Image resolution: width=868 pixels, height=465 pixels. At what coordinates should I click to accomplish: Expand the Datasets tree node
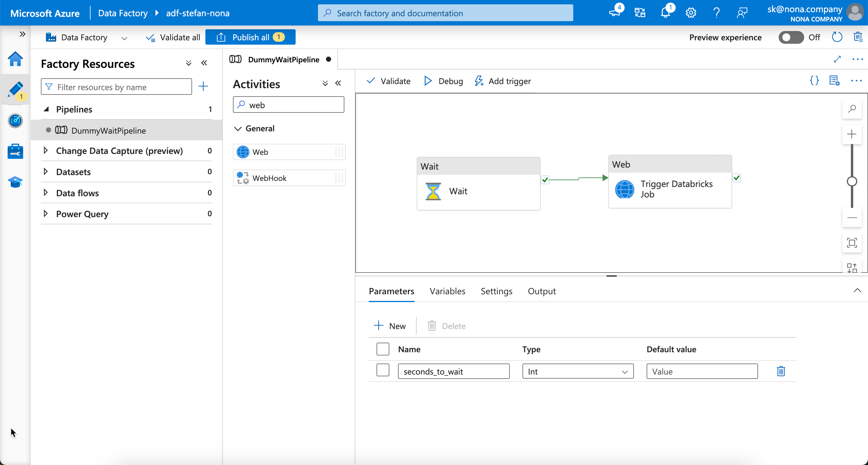click(46, 172)
